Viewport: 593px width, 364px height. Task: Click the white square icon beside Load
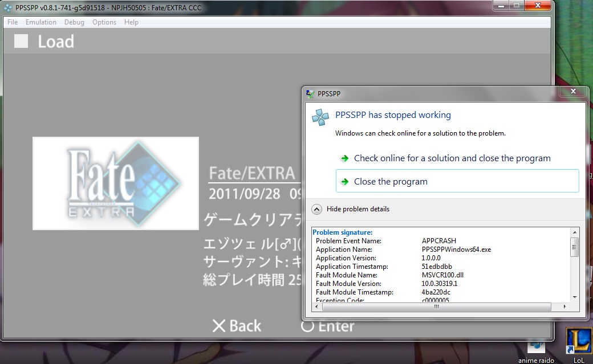[21, 41]
